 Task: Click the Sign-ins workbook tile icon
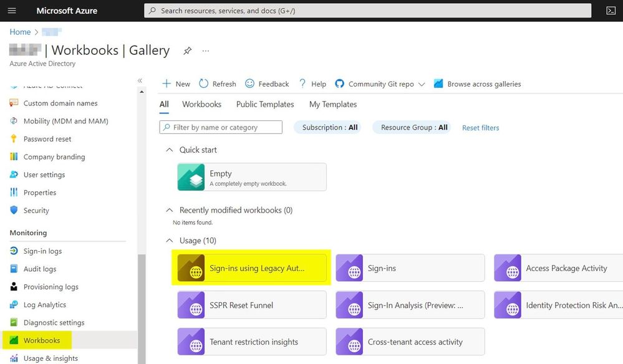point(349,268)
